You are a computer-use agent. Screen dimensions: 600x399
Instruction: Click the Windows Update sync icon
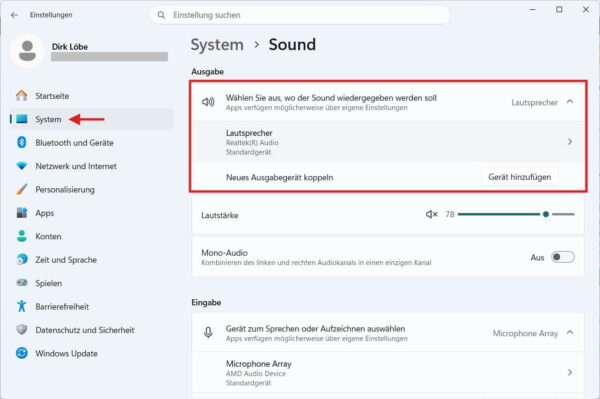point(22,353)
